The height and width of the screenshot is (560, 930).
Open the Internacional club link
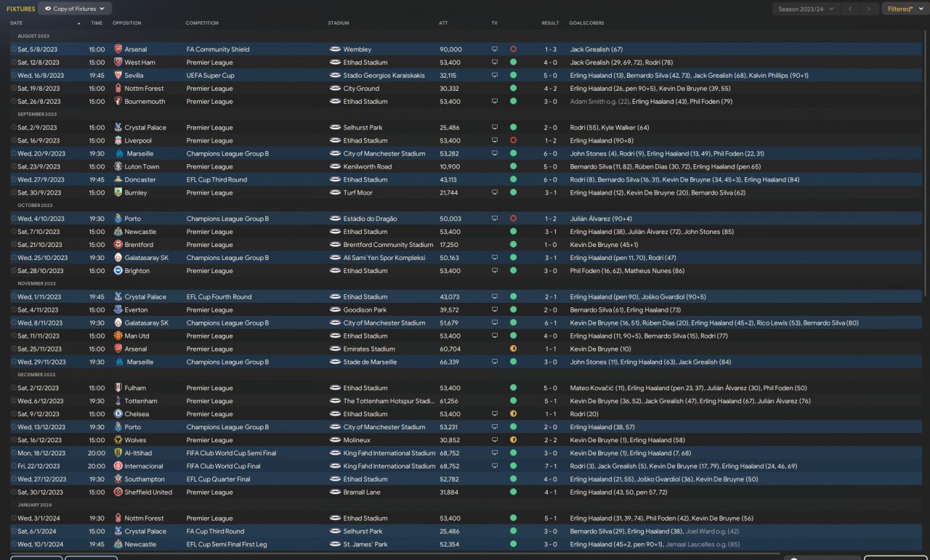point(144,466)
